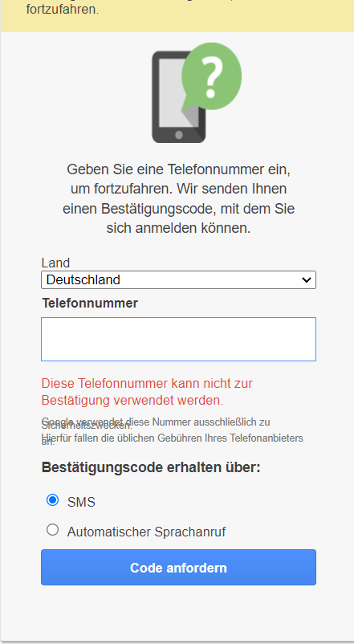Select the SMS radio button

pyautogui.click(x=52, y=500)
